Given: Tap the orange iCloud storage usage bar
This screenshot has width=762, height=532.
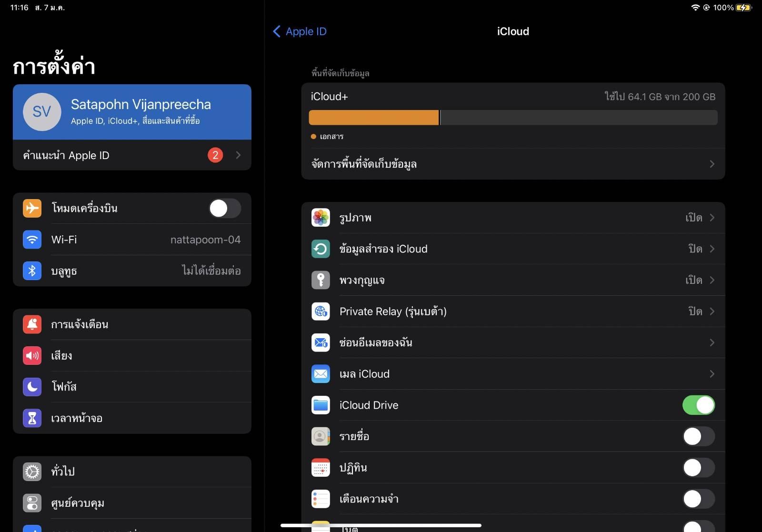Looking at the screenshot, I should coord(374,118).
